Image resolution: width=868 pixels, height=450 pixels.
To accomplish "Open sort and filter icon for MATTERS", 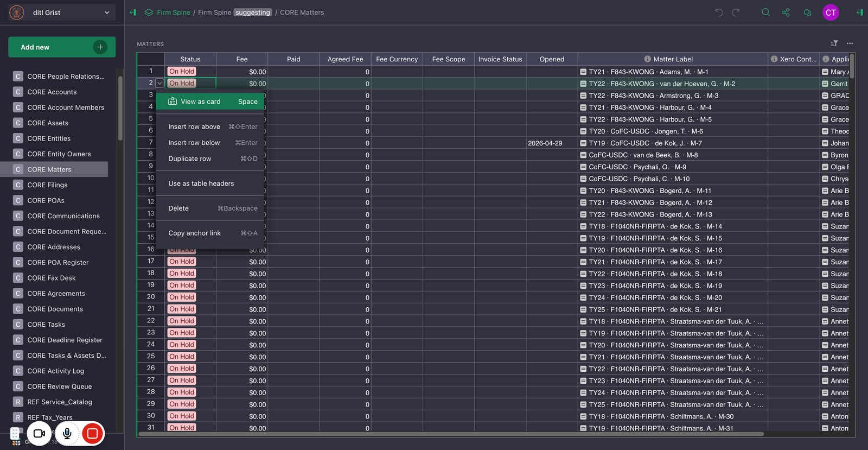I will pos(834,43).
